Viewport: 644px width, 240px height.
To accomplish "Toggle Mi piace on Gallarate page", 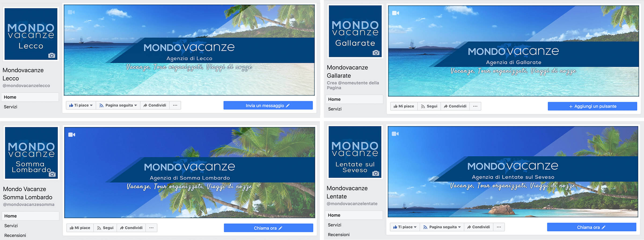I will pyautogui.click(x=404, y=106).
